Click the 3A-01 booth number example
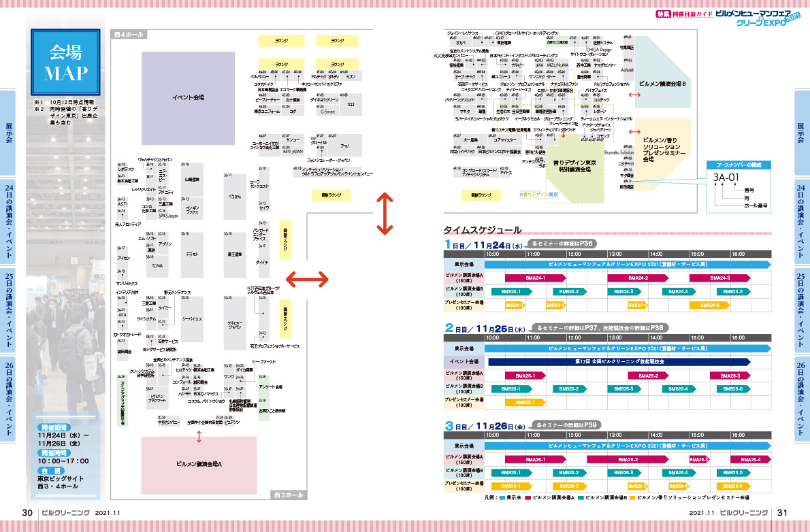810x532 pixels. coord(726,178)
